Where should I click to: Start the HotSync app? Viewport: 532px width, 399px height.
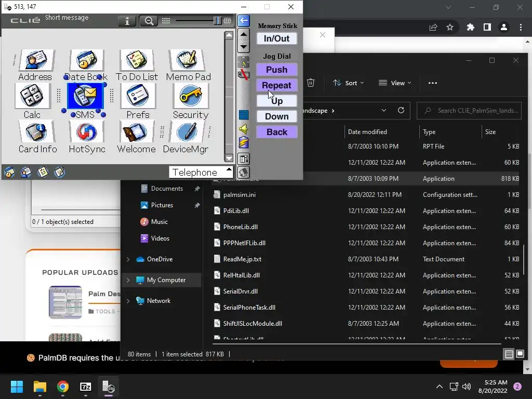87,137
